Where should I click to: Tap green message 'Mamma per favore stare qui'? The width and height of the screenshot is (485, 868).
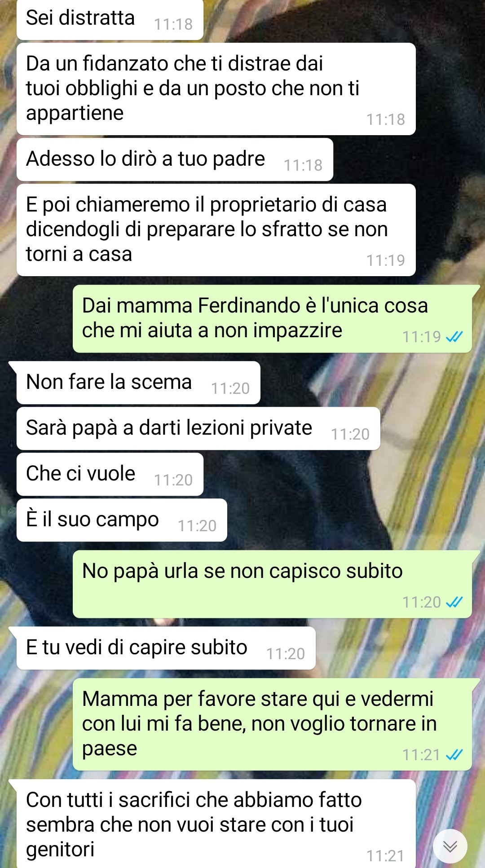(273, 724)
